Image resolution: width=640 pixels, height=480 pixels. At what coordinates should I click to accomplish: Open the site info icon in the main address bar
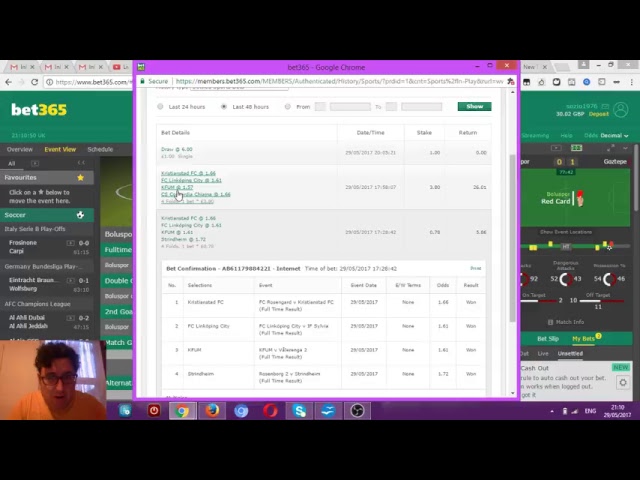click(49, 82)
